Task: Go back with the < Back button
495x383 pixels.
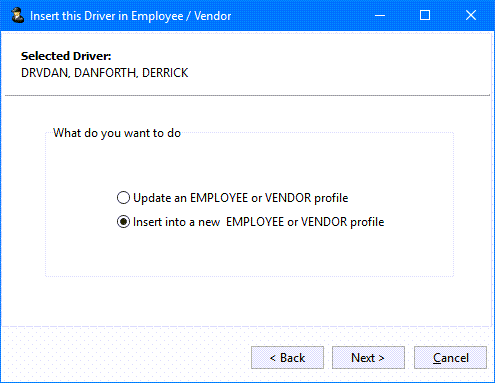Action: (x=287, y=358)
